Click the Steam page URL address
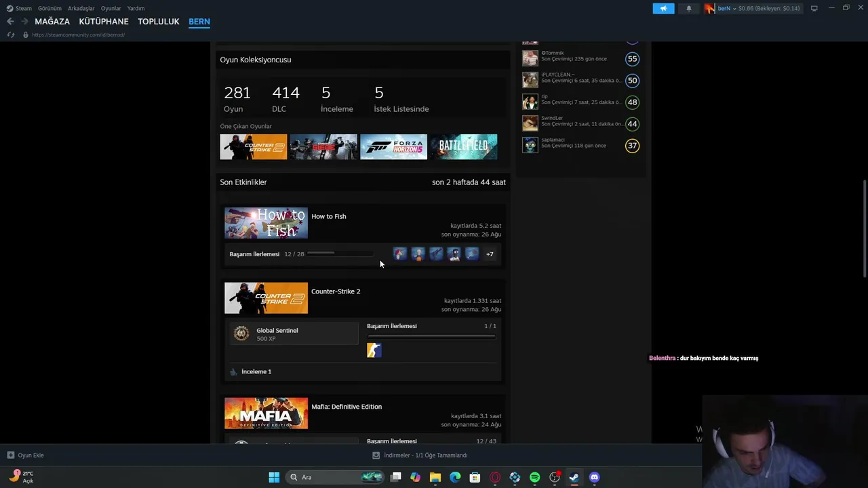Viewport: 868px width, 488px height. tap(78, 35)
